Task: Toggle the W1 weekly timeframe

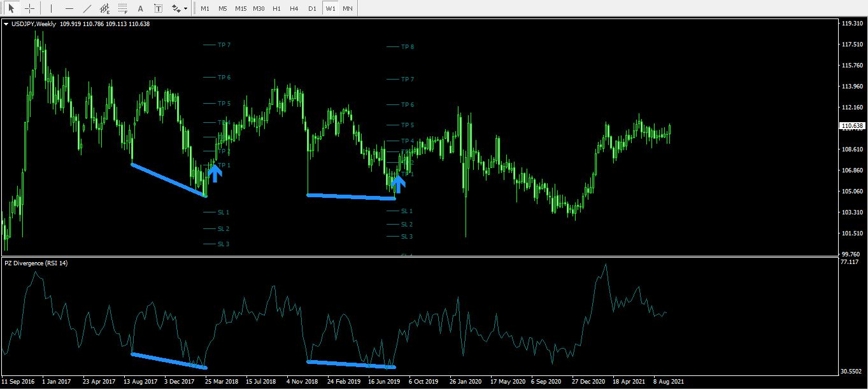Action: click(329, 9)
